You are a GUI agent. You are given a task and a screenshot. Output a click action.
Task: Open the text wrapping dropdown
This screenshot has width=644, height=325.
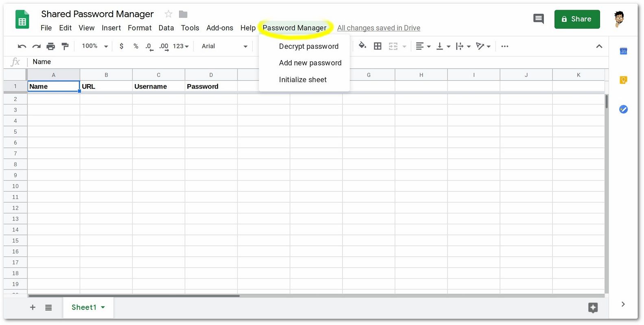point(463,46)
